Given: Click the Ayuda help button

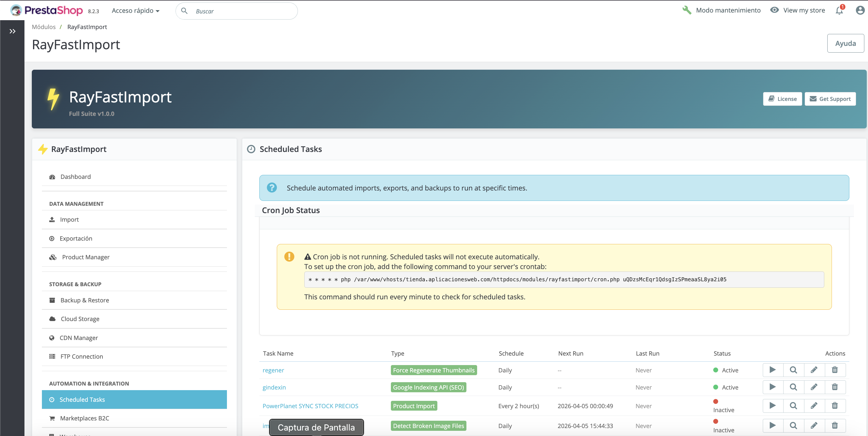Looking at the screenshot, I should click(845, 43).
